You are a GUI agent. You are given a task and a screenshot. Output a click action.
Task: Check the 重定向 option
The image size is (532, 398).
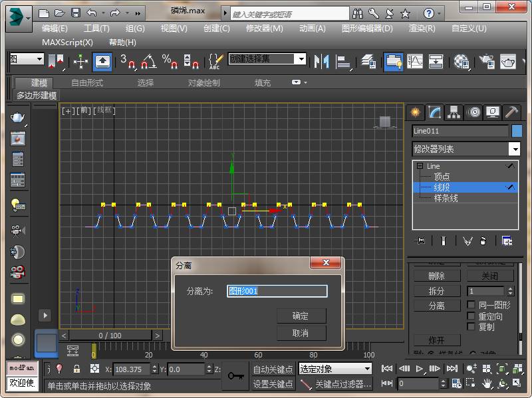(x=471, y=316)
